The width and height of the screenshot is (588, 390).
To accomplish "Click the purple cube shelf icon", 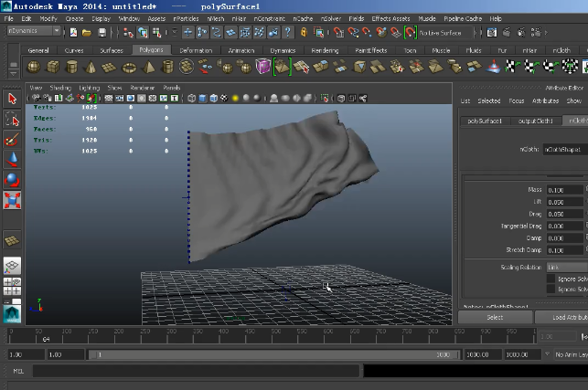I will [x=262, y=67].
